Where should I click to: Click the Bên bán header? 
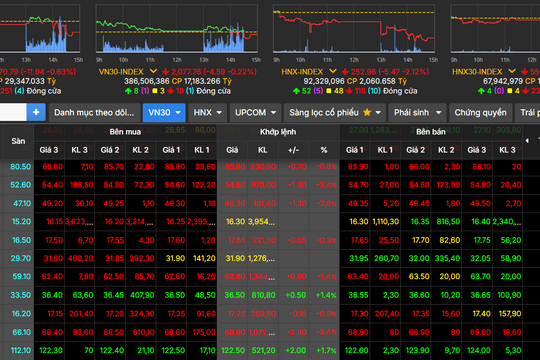coord(431,132)
